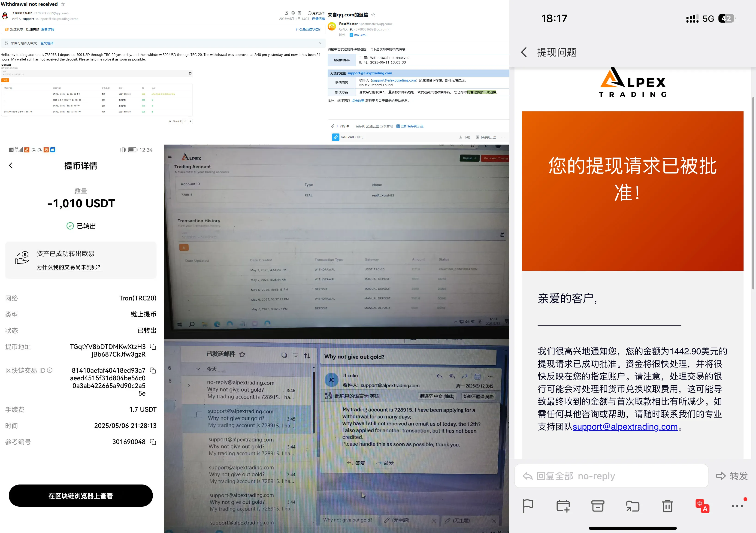Close the first (无主题) draft tab
The image size is (756, 533).
point(434,521)
